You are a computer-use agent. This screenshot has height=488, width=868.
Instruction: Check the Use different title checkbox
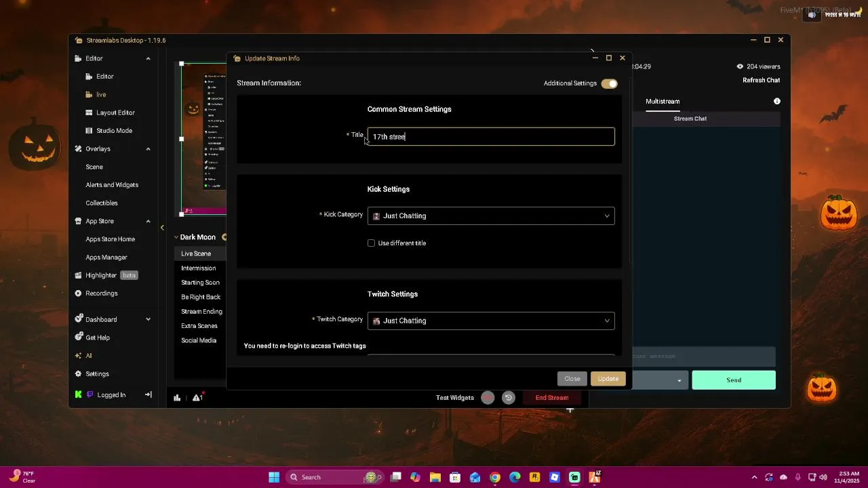371,243
